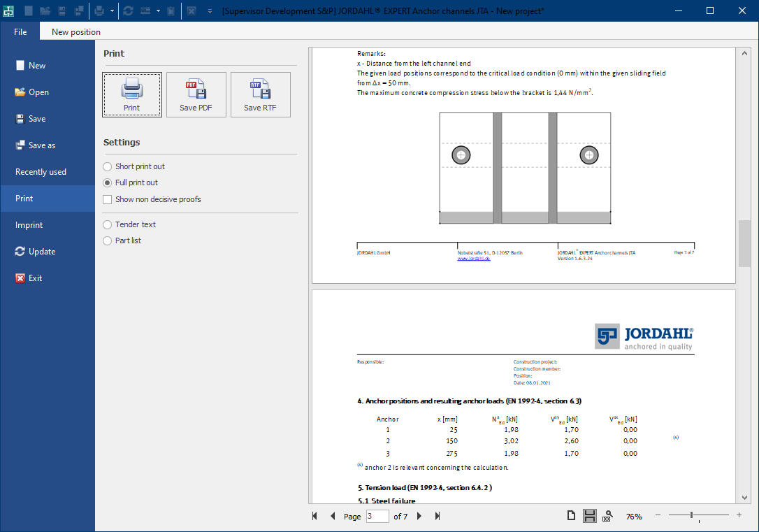759x532 pixels.
Task: Click the Save RTF button
Action: [x=261, y=95]
